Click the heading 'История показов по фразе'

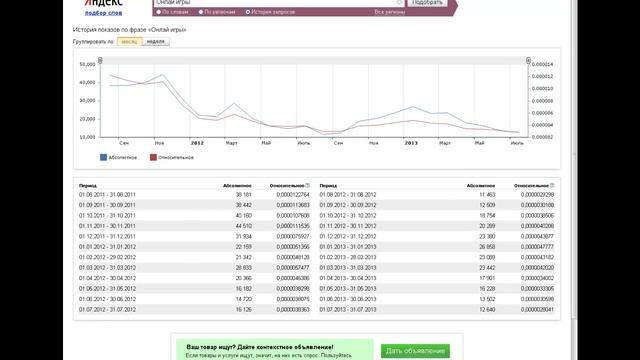pos(129,30)
